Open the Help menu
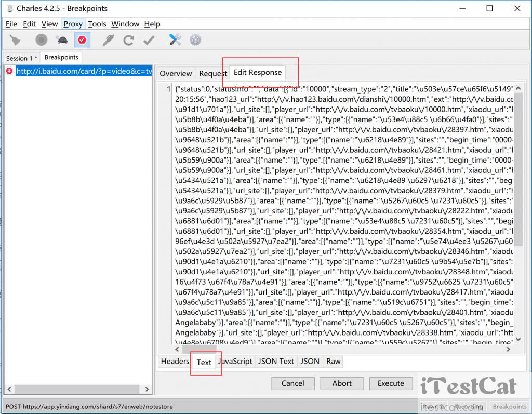 pyautogui.click(x=152, y=24)
